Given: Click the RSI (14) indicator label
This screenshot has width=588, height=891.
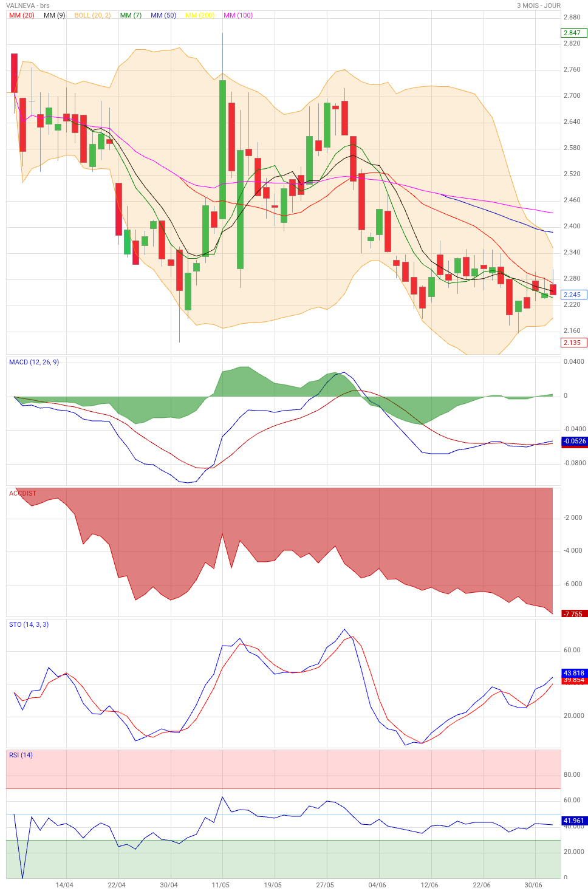Looking at the screenshot, I should [x=21, y=755].
